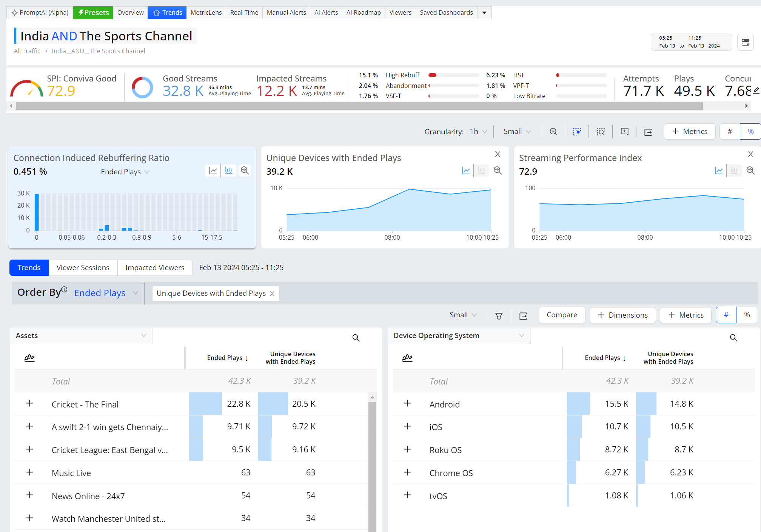The image size is (761, 532).
Task: Zoom the Streaming Performance Index chart
Action: pyautogui.click(x=750, y=171)
